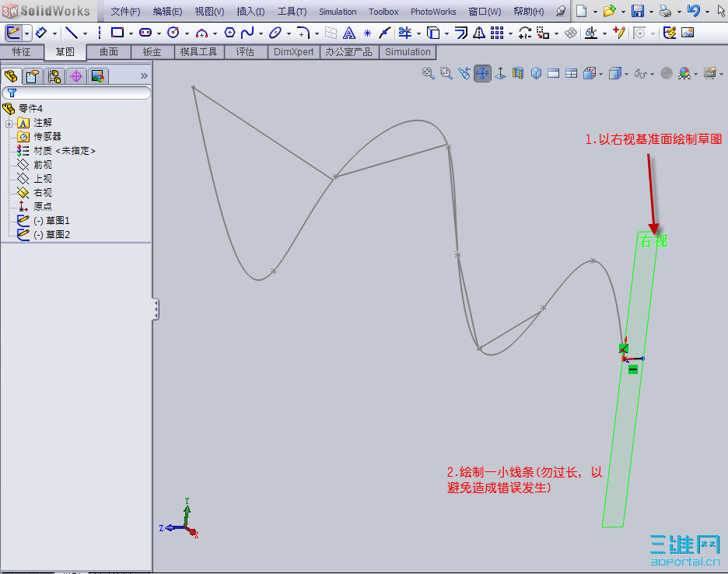This screenshot has width=728, height=574.
Task: Click the Rapid Sketch tool
Action: point(669,33)
